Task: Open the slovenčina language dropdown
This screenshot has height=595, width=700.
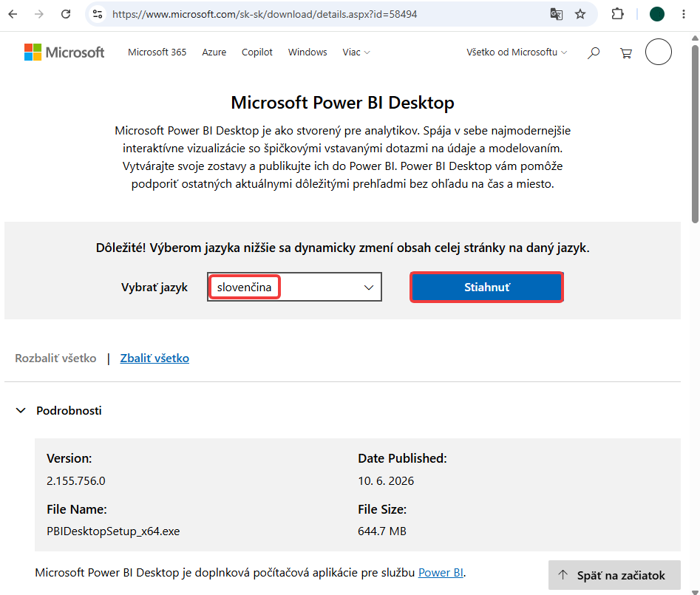Action: [294, 287]
